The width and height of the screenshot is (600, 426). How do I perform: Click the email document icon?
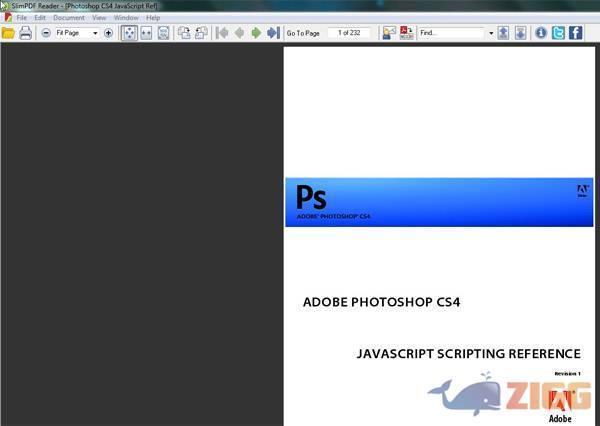tap(389, 33)
